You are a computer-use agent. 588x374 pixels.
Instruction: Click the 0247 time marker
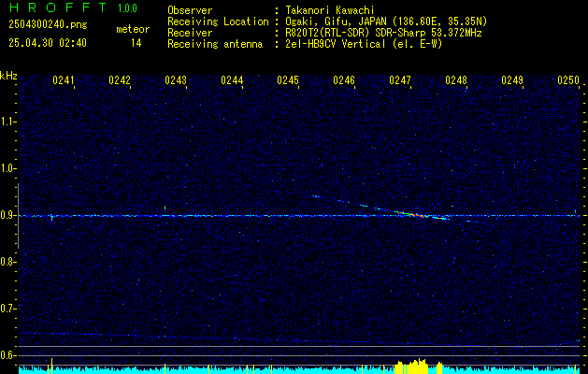click(400, 80)
